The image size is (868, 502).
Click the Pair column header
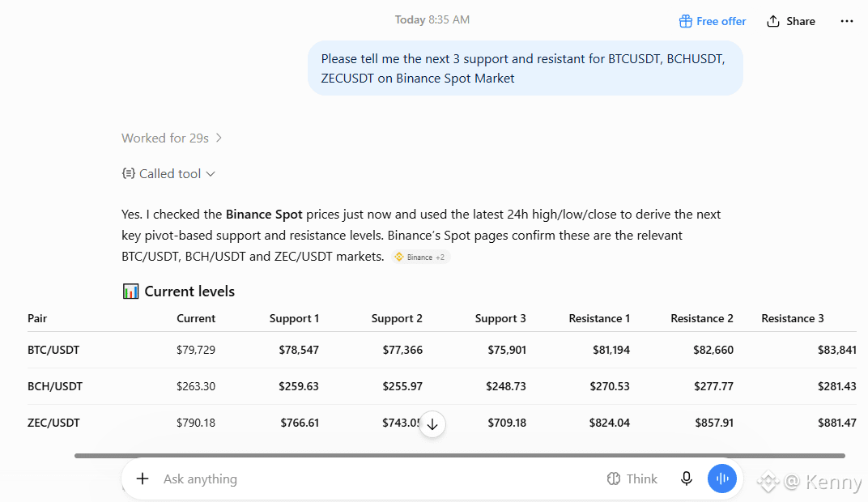click(x=37, y=318)
